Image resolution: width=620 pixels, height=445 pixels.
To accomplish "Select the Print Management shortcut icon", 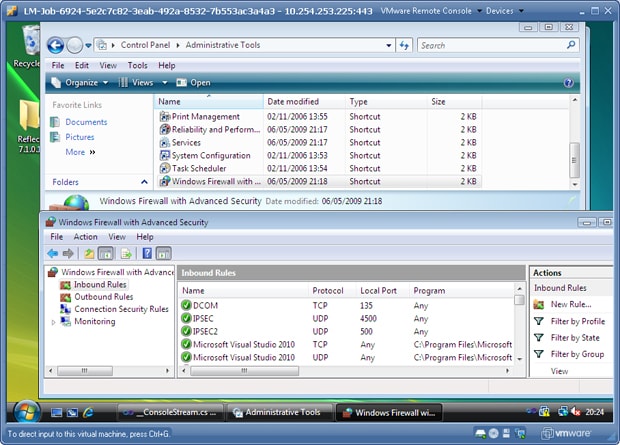I will pyautogui.click(x=164, y=117).
